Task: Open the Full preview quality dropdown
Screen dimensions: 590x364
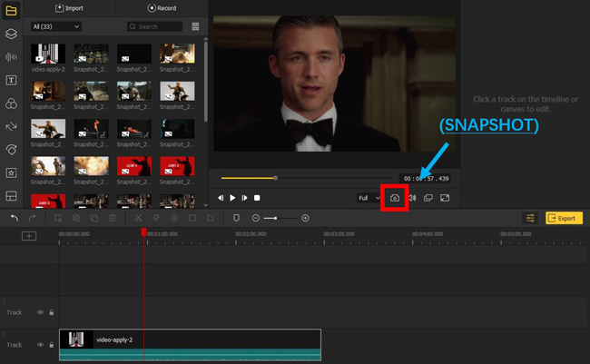Action: click(369, 198)
